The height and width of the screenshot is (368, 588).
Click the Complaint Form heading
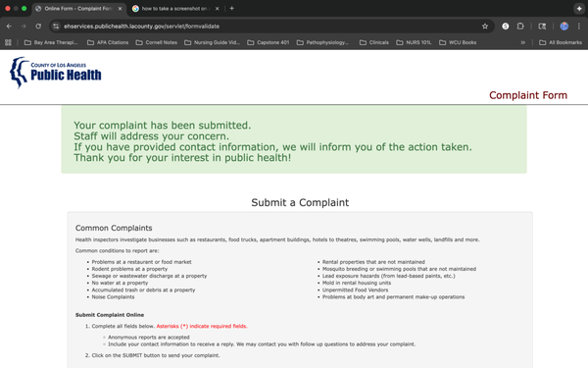pos(528,95)
